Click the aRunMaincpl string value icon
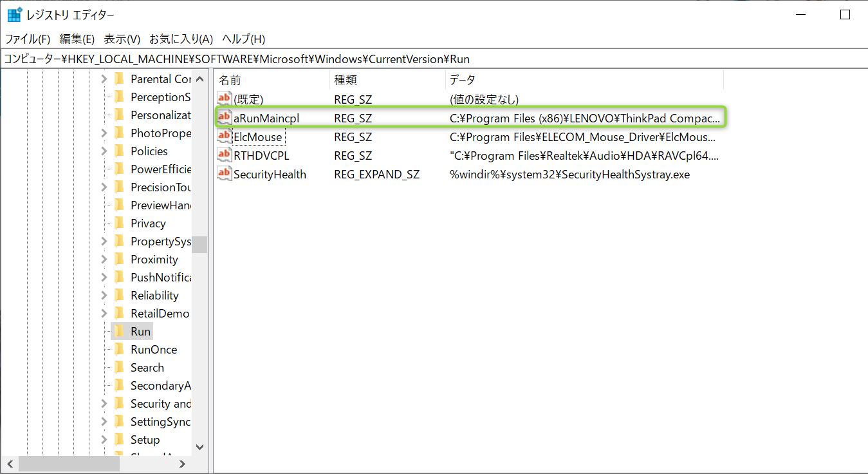 [x=224, y=118]
